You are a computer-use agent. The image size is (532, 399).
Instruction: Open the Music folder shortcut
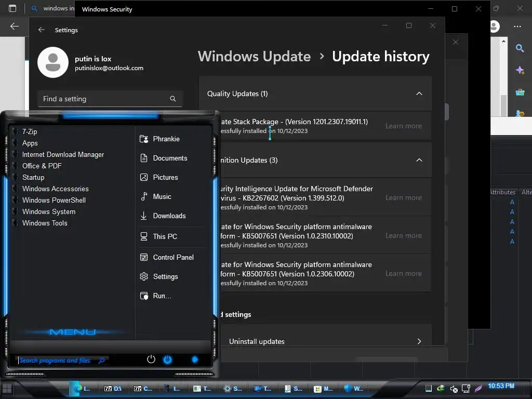[162, 196]
